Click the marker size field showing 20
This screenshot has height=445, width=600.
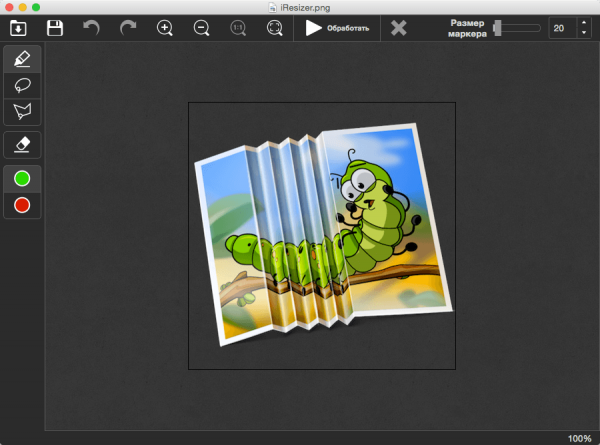click(562, 28)
